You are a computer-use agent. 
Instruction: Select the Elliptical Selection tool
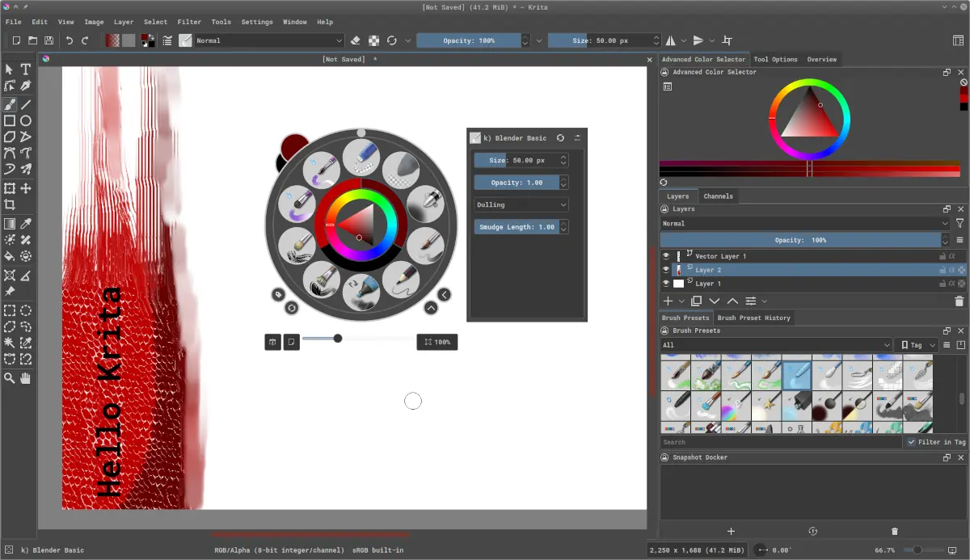(x=26, y=310)
